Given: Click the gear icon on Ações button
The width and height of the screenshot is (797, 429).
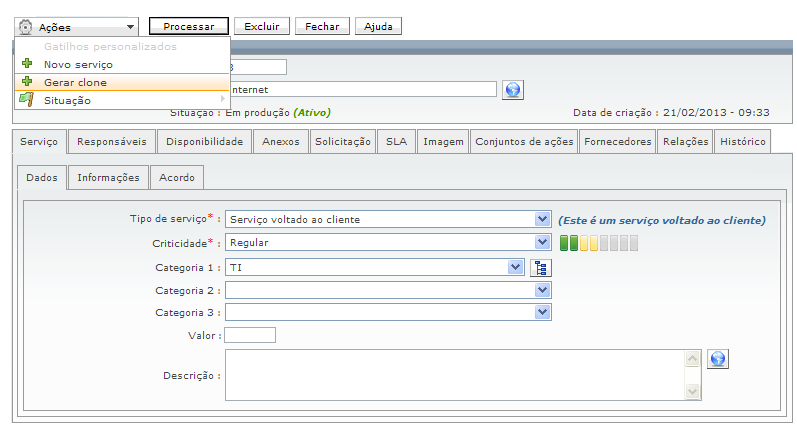Looking at the screenshot, I should [x=27, y=27].
